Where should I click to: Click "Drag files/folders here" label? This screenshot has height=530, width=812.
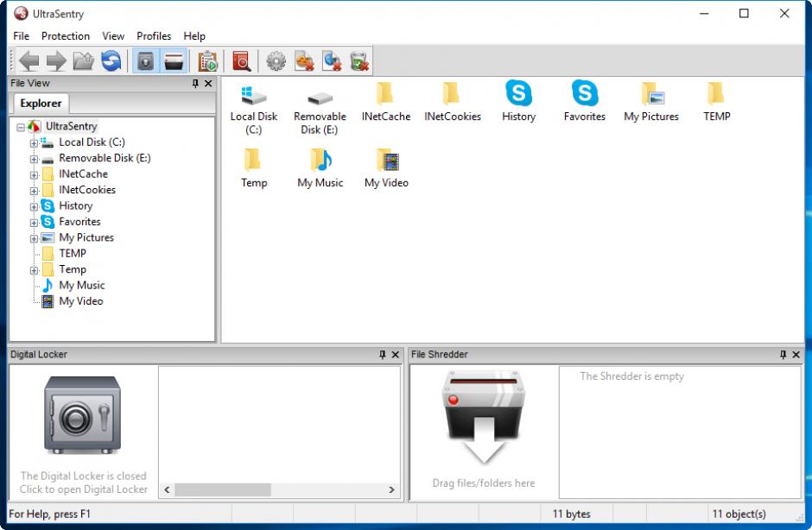[484, 483]
